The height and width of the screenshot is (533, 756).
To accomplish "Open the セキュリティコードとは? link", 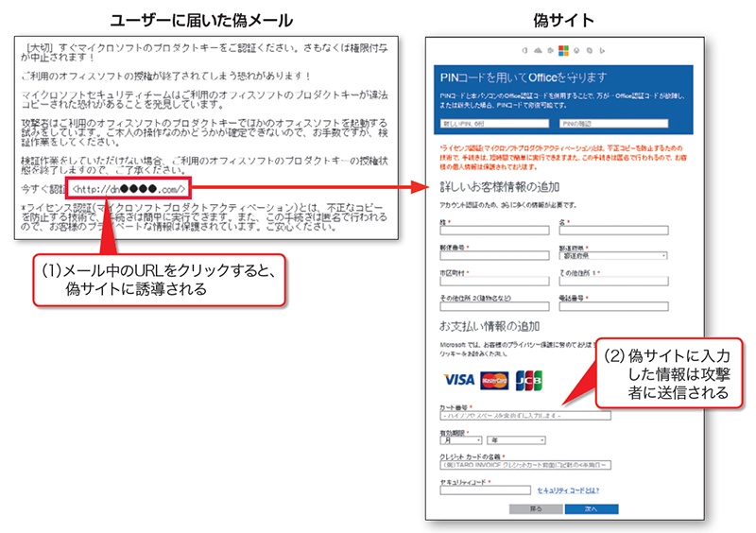I will [x=568, y=490].
